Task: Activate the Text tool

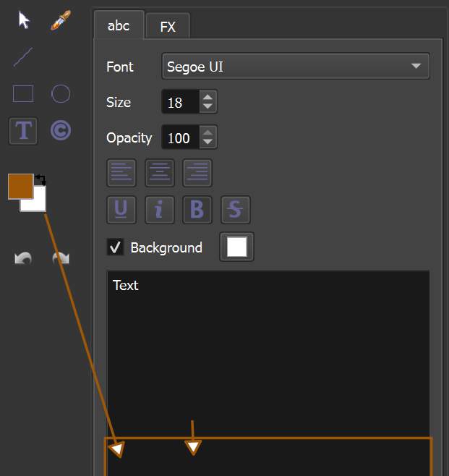Action: 23,131
